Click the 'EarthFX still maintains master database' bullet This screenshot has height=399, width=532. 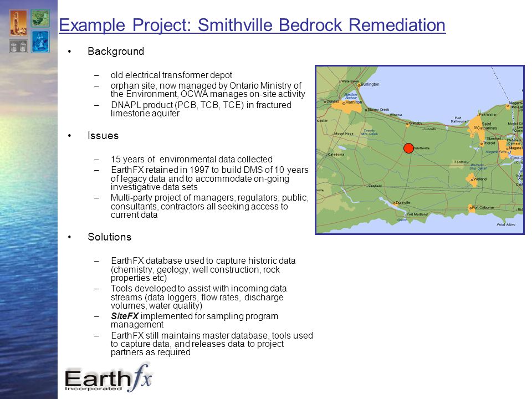point(212,344)
